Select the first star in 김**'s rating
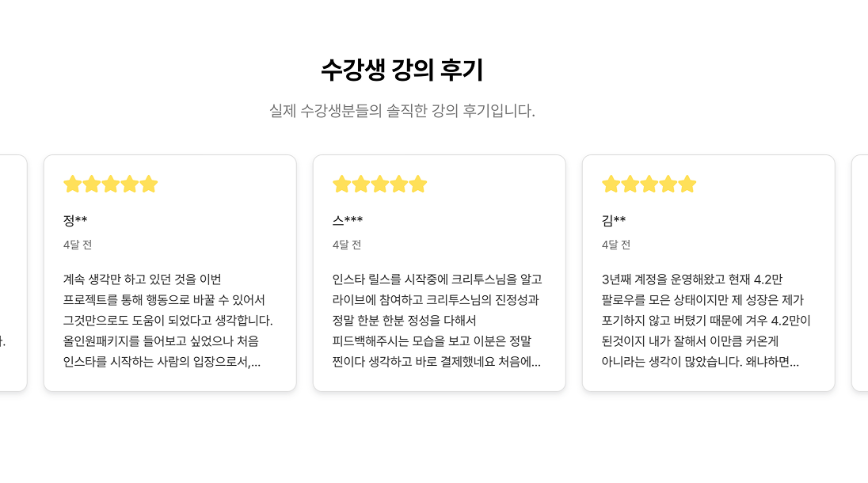 [x=611, y=184]
